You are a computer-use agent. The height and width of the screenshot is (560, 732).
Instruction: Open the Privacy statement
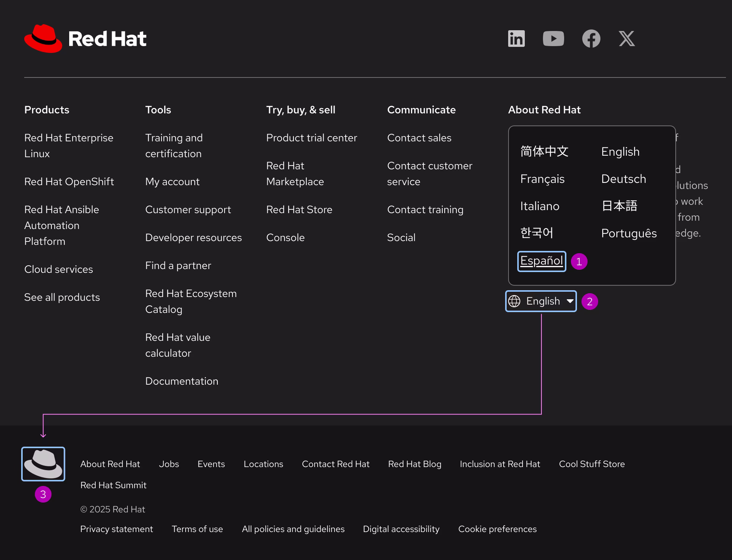pyautogui.click(x=116, y=529)
